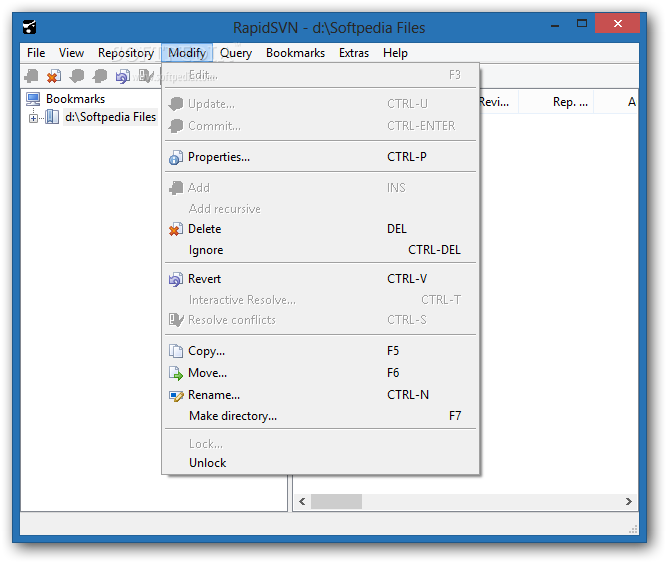Click the Update toolbar icon

coord(77,76)
